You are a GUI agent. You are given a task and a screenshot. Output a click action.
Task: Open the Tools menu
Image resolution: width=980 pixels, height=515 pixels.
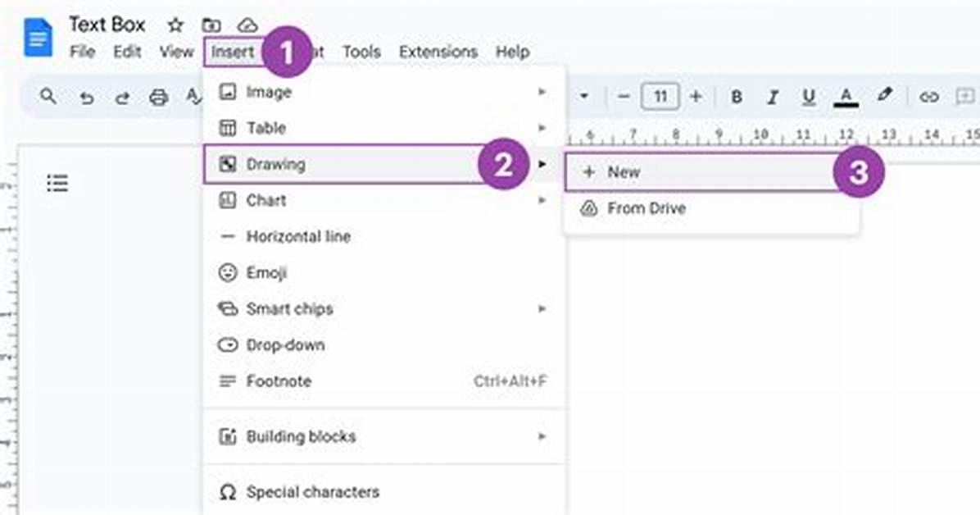[361, 52]
